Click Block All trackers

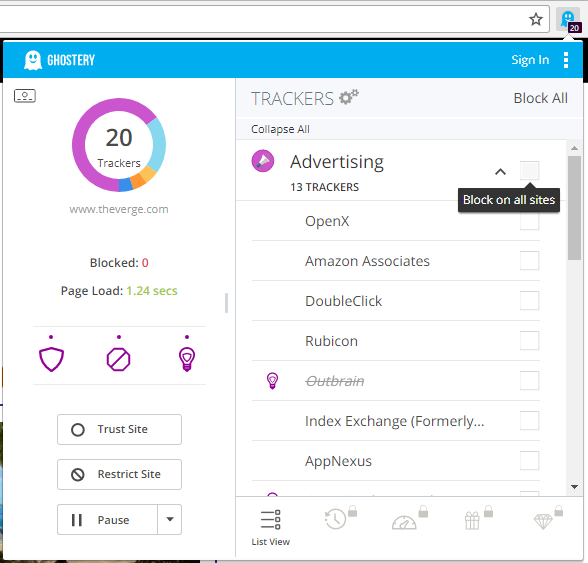(x=540, y=98)
